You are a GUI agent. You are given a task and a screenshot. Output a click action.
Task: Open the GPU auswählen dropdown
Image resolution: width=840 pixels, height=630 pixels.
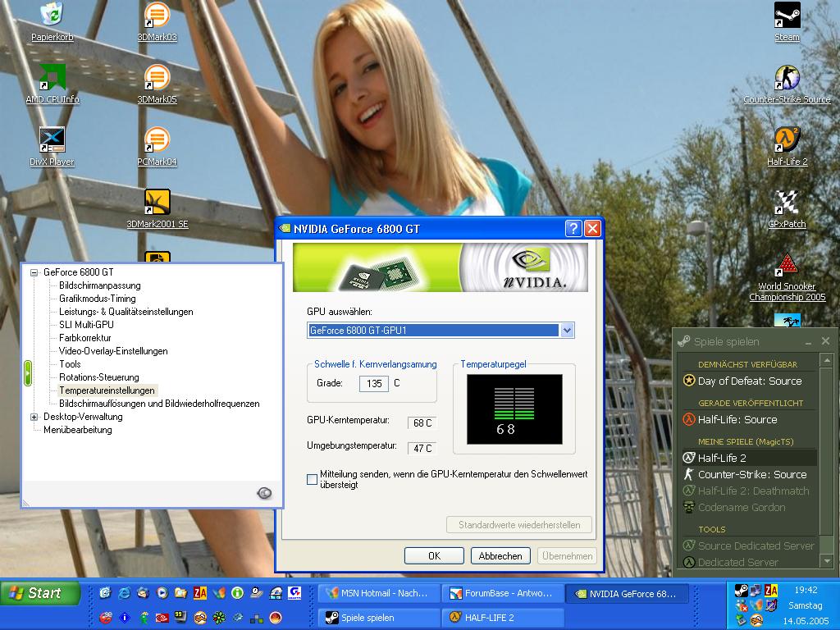(x=568, y=331)
